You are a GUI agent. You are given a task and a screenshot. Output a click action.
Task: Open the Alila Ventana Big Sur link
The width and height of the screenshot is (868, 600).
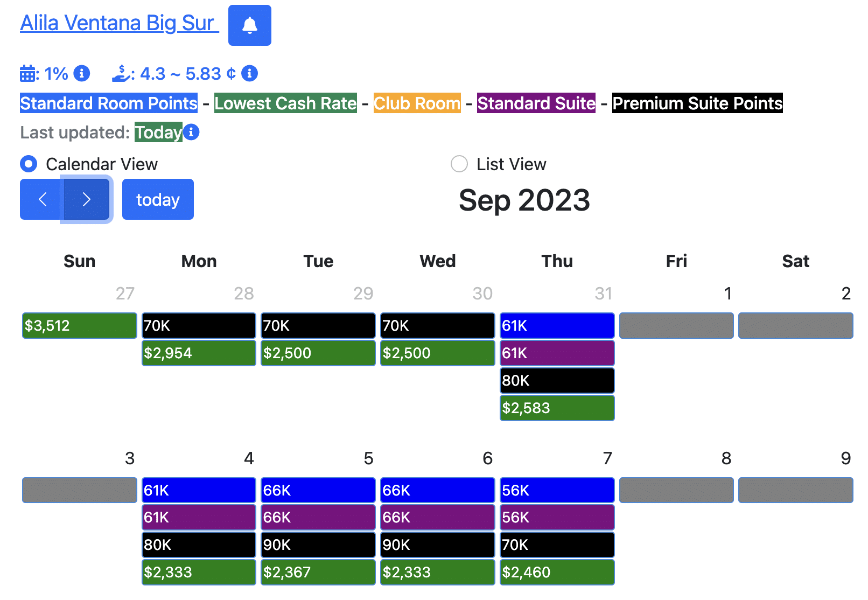(x=119, y=23)
